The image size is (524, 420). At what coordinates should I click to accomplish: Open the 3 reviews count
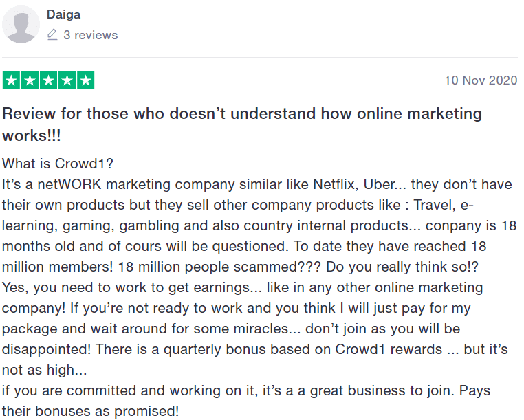click(91, 35)
